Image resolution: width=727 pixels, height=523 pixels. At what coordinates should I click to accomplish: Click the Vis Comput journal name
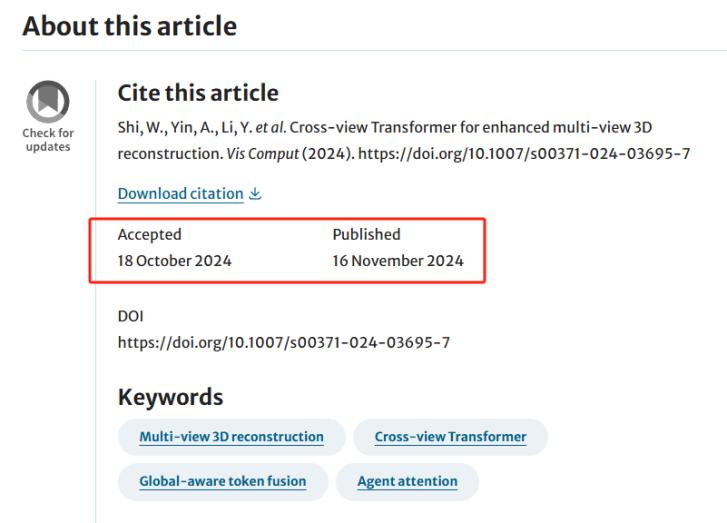262,153
